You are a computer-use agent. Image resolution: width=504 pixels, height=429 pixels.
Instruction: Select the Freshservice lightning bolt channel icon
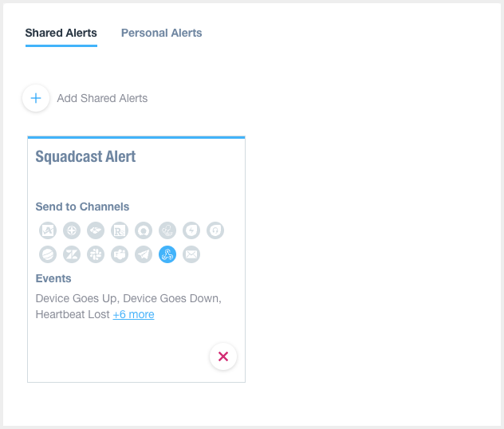[191, 230]
